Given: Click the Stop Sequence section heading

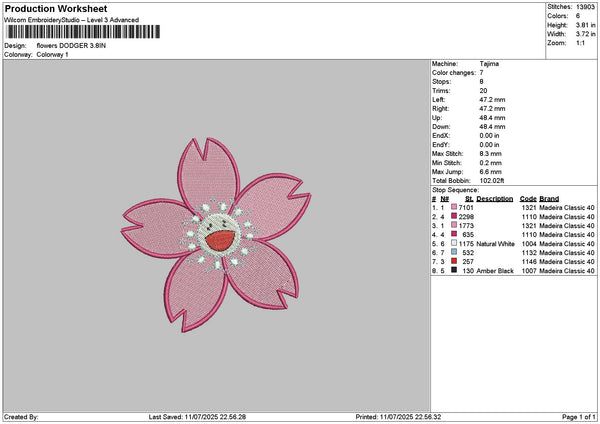Looking at the screenshot, I should pyautogui.click(x=455, y=188).
